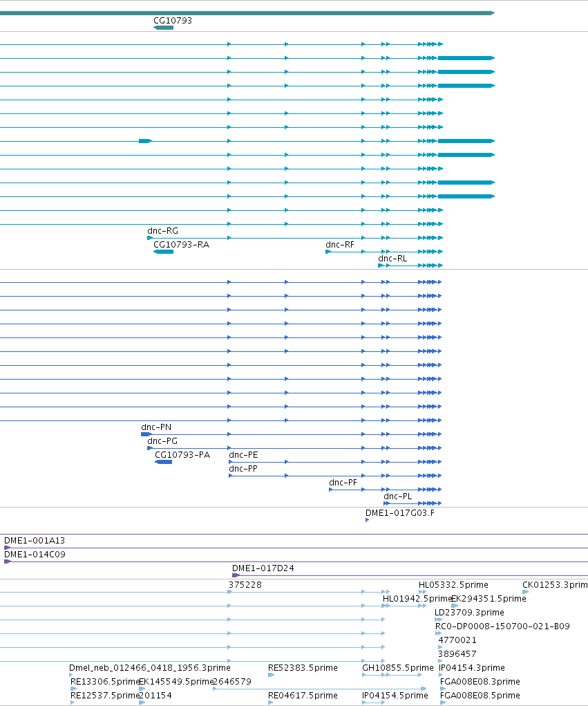Select the dnc-RF transcript label
The image size is (588, 706).
[340, 245]
